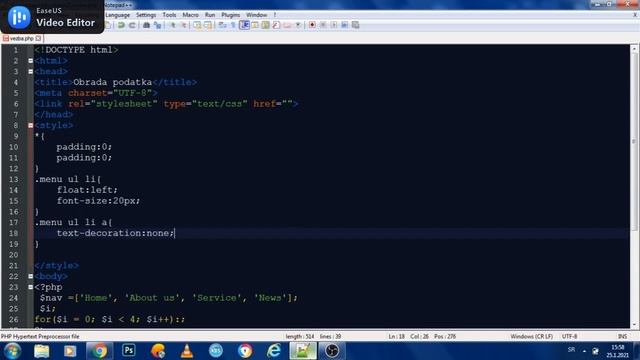Click line number 18 in the margin

pyautogui.click(x=13, y=233)
